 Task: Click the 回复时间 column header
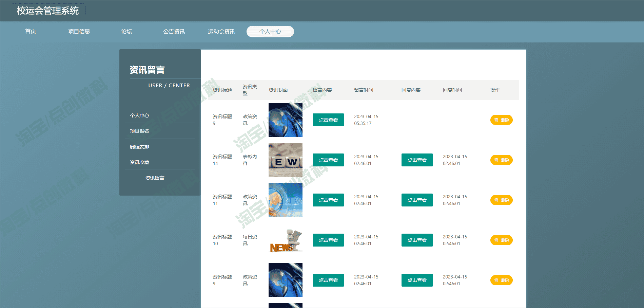point(452,90)
